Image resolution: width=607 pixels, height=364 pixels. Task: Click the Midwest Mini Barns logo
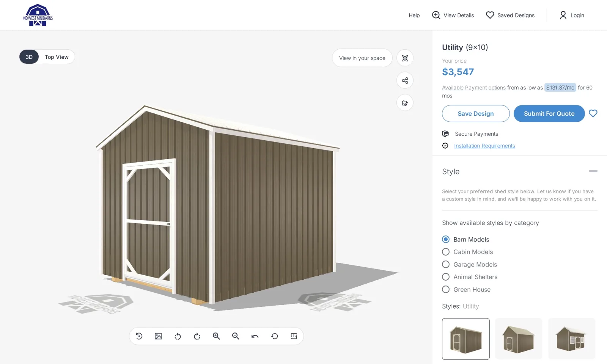(38, 15)
